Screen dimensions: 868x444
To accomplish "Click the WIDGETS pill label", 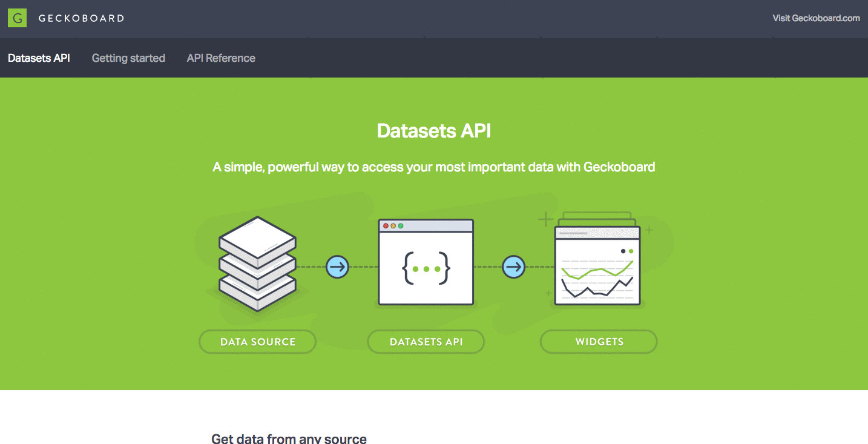I will point(599,342).
